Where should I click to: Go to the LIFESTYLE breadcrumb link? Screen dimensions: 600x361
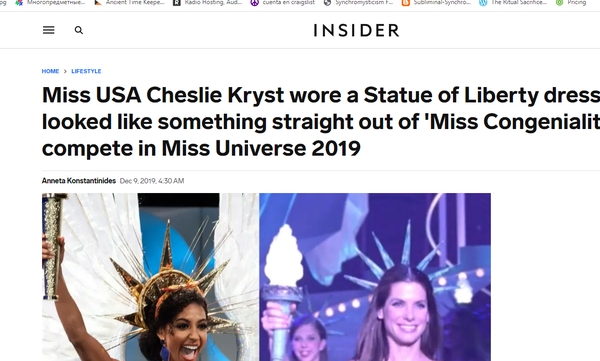click(86, 71)
